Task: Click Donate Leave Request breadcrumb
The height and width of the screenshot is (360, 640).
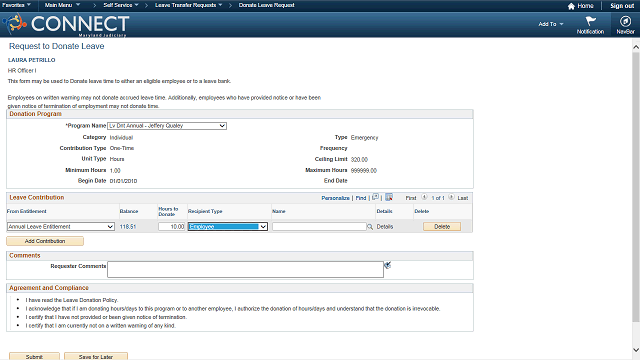Action: pyautogui.click(x=267, y=5)
